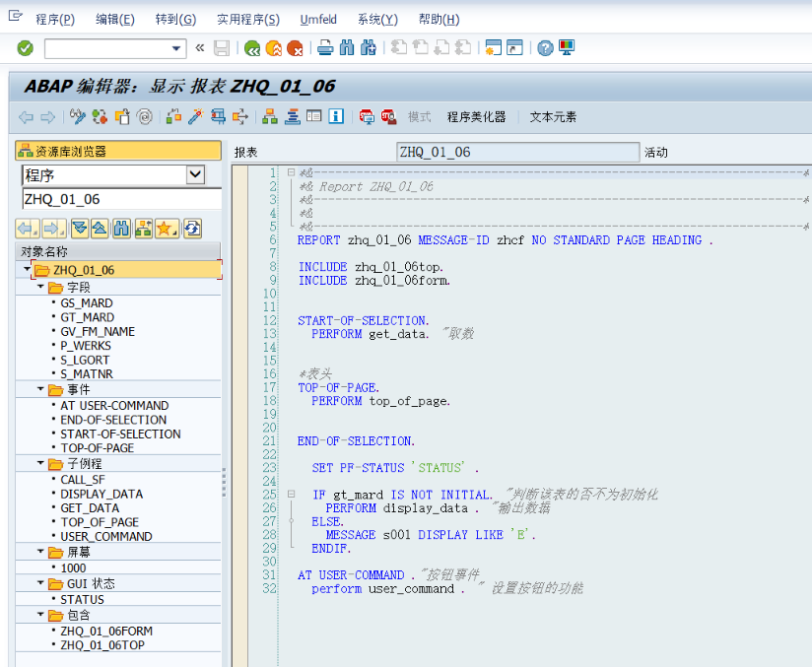Click the Display Object List hierarchy icon
Screen dimensions: 812x667
click(269, 116)
